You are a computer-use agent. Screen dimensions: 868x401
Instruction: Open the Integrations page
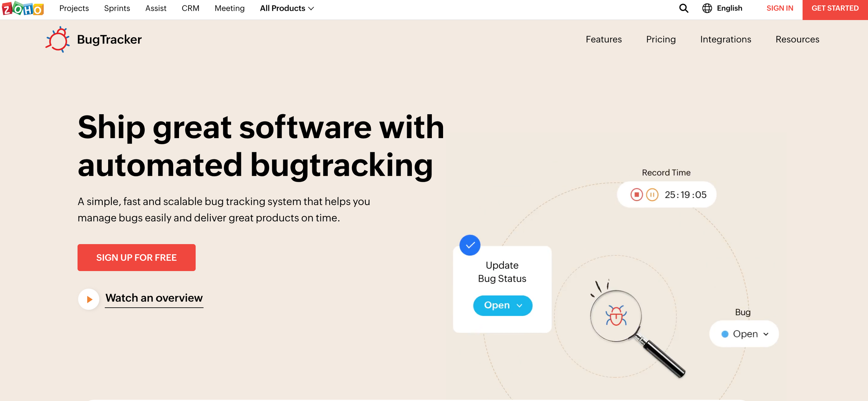click(x=726, y=39)
